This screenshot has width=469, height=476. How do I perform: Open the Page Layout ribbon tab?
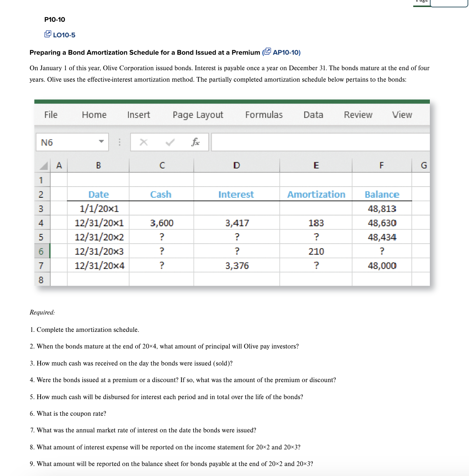point(198,115)
